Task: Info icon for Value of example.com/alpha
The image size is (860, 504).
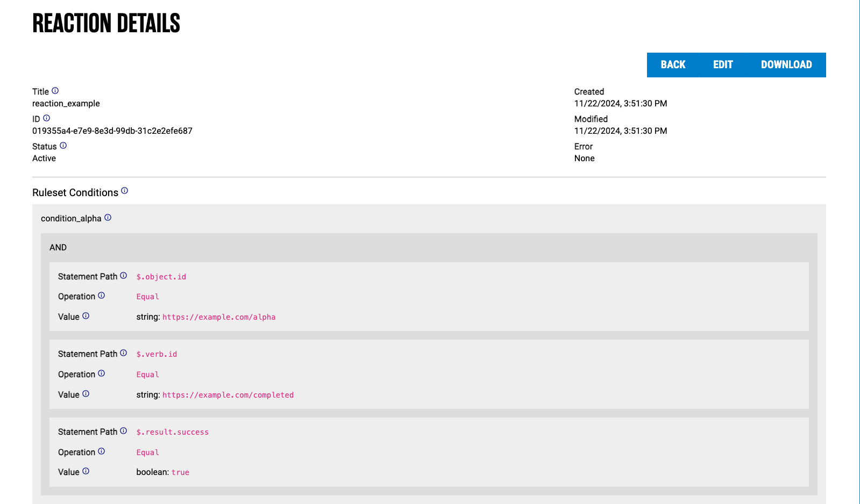Action: (x=86, y=316)
